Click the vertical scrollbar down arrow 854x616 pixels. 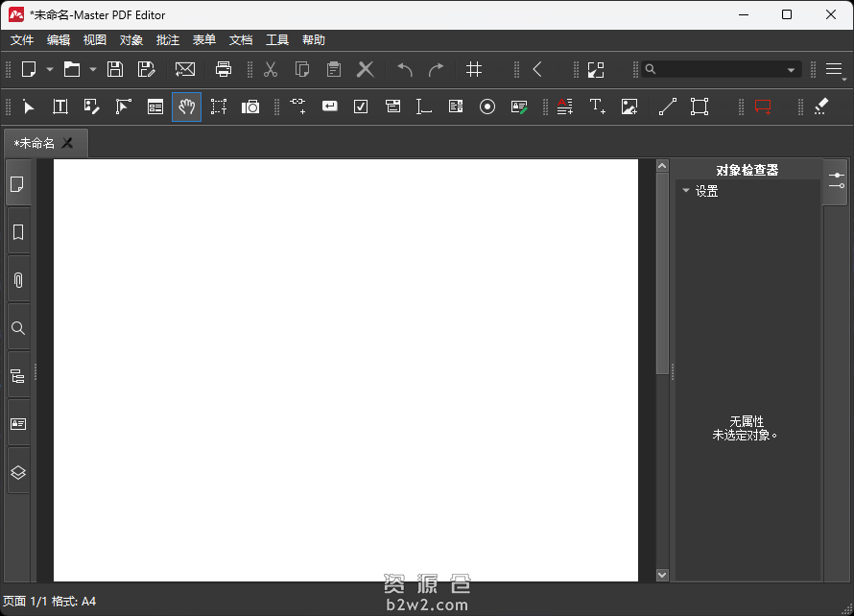(x=661, y=575)
